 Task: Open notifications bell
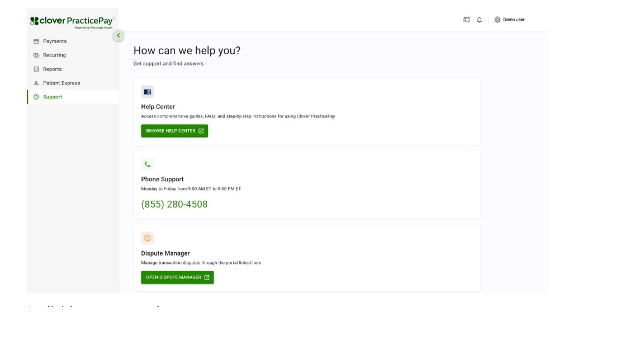click(479, 20)
